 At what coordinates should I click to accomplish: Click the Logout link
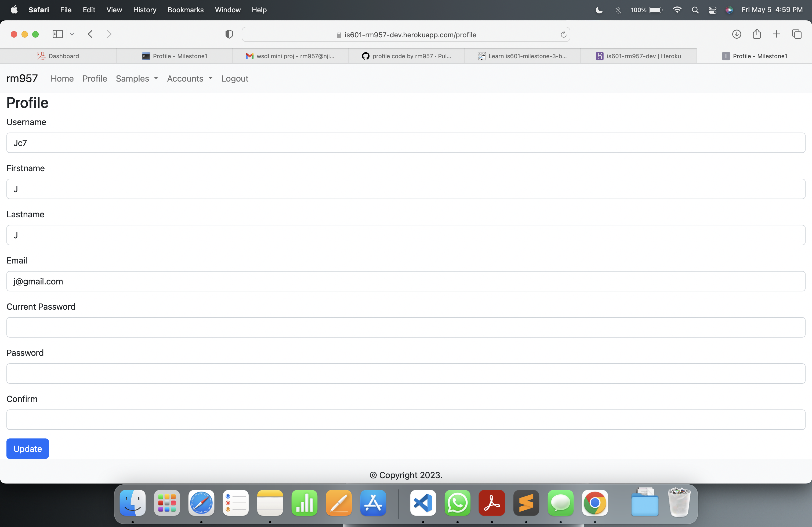tap(235, 78)
